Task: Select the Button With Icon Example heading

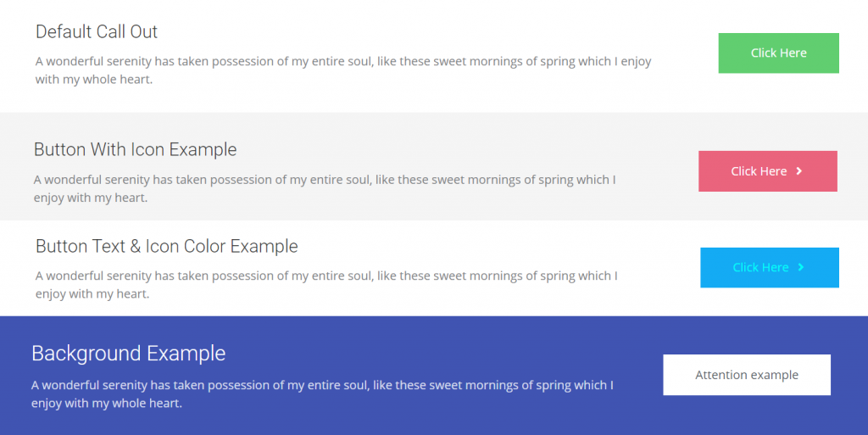Action: (135, 150)
